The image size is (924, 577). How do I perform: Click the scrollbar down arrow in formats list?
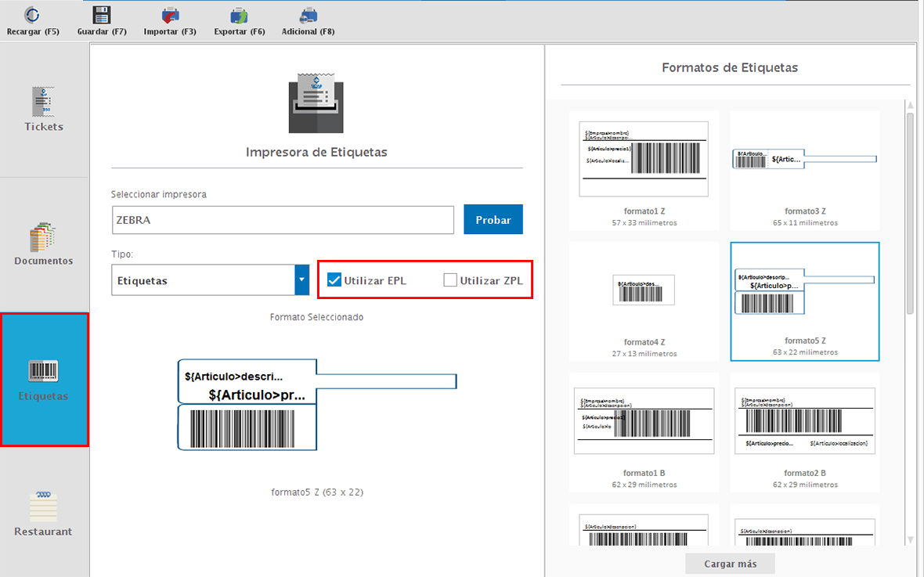pyautogui.click(x=911, y=539)
